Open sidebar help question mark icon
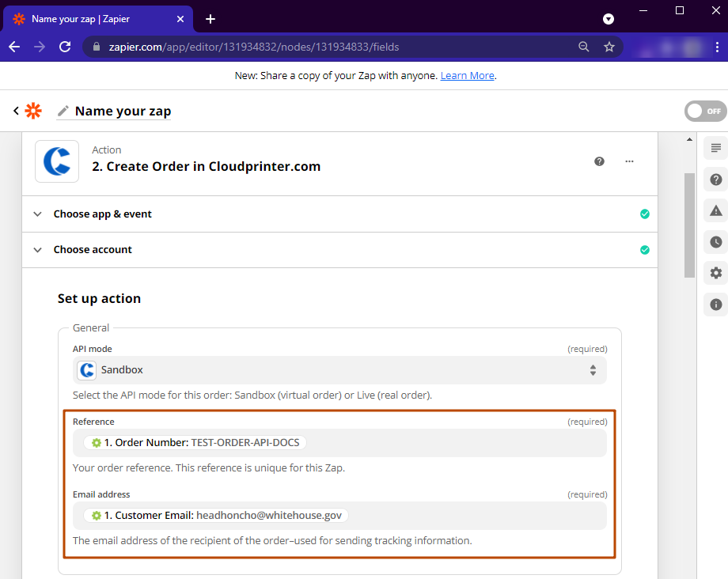728x579 pixels. click(x=716, y=180)
